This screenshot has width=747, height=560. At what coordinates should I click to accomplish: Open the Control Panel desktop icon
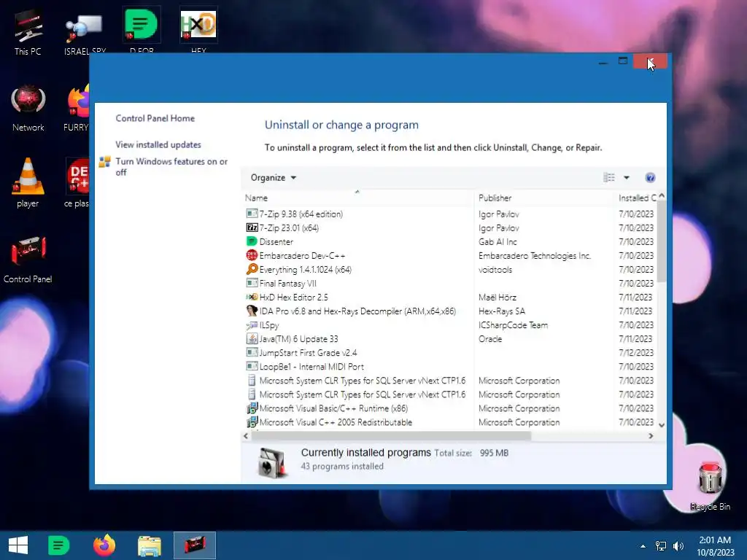(28, 260)
